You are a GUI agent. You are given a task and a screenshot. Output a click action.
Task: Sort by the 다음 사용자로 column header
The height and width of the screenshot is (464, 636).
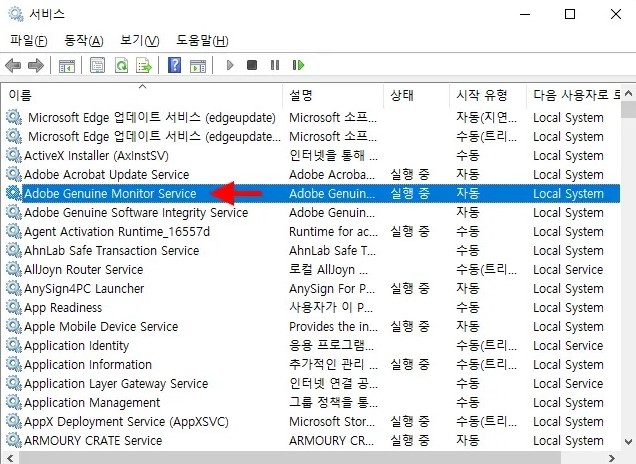(x=576, y=95)
